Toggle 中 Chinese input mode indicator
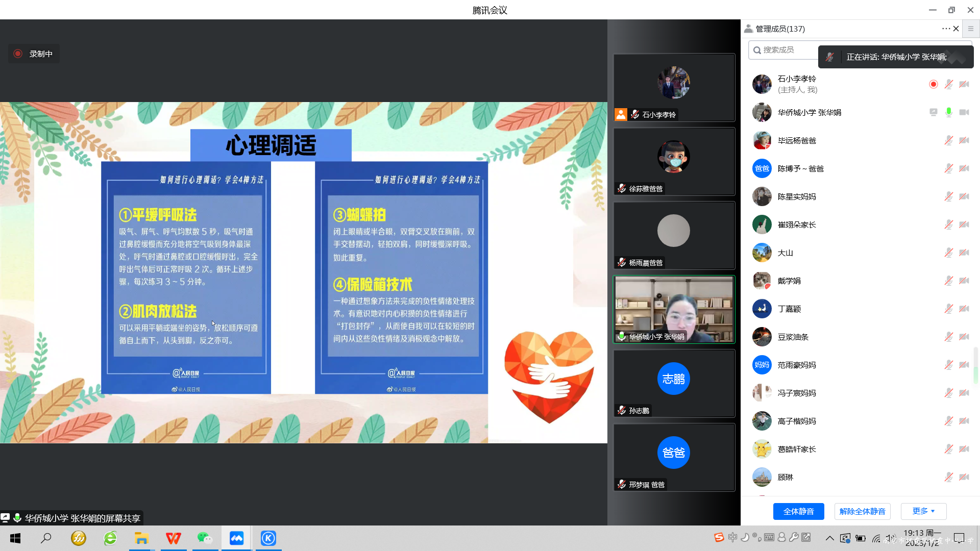Screen dimensions: 980x551 click(733, 537)
